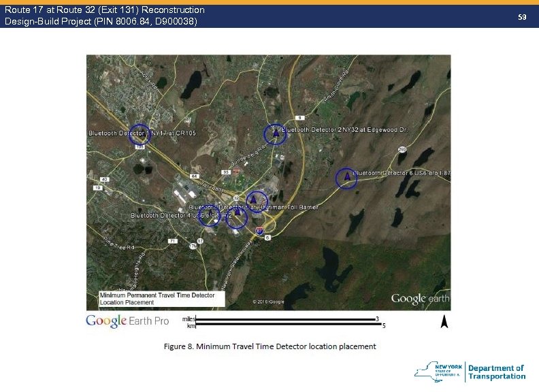
Task: Click the north arrow compass icon
Action: point(444,321)
